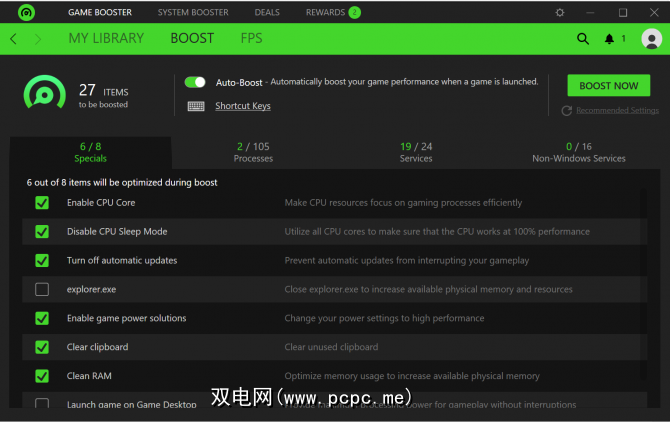Click the keyboard shortcut icon
670x422 pixels.
pos(196,106)
